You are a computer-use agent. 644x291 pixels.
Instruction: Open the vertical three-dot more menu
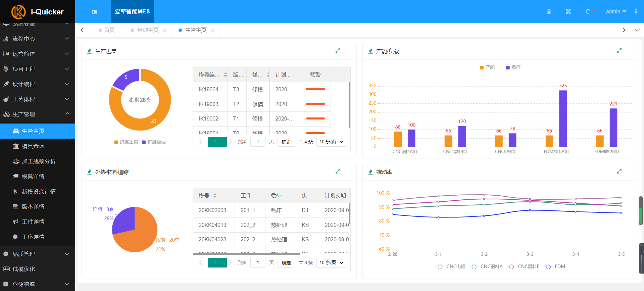coord(636,11)
